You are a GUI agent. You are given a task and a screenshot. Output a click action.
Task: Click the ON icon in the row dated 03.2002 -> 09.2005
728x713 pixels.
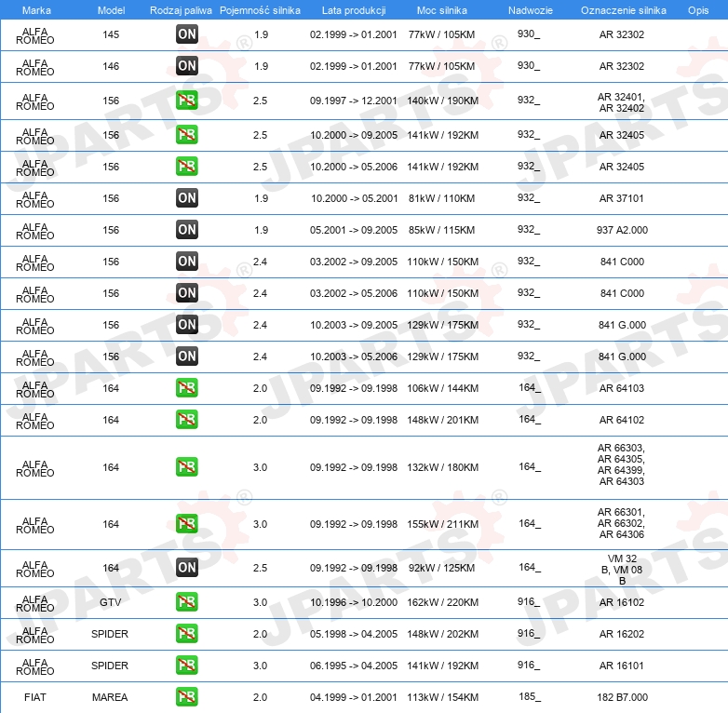[187, 261]
